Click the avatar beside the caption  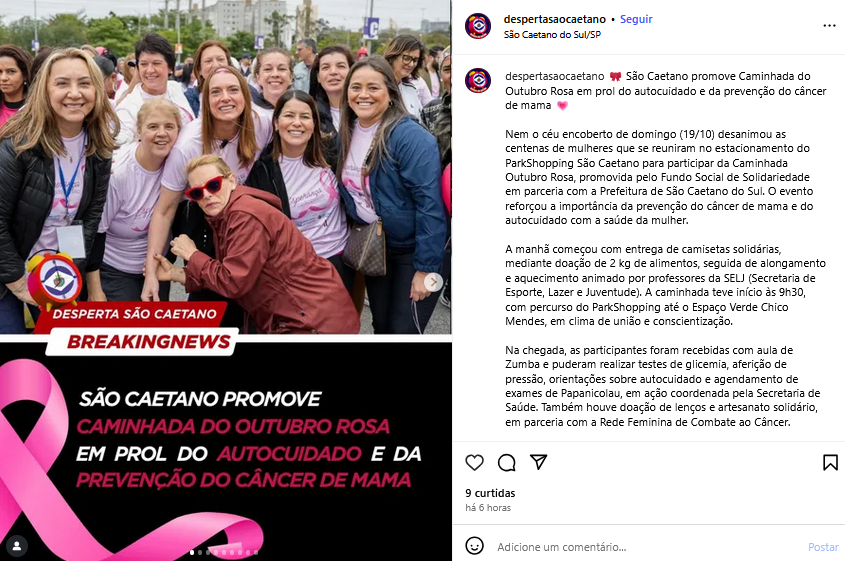[478, 81]
